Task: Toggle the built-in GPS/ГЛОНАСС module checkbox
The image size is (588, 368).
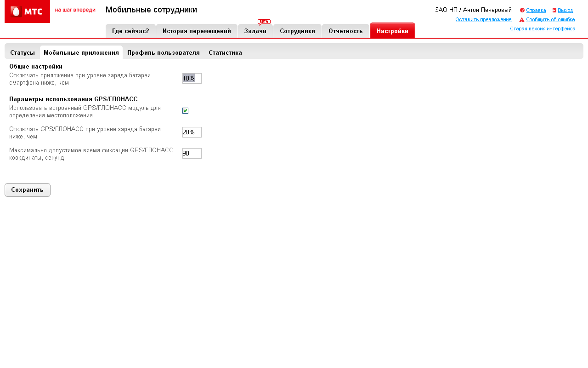Action: click(x=185, y=110)
